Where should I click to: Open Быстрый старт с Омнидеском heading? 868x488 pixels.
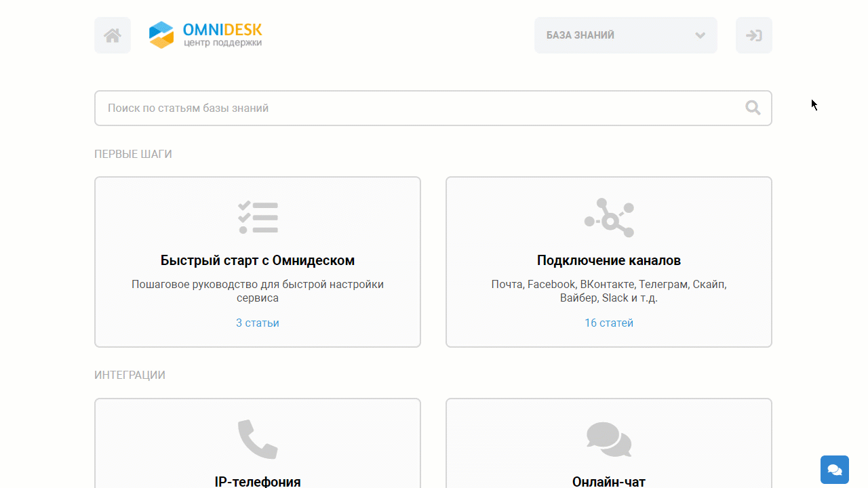pyautogui.click(x=258, y=260)
